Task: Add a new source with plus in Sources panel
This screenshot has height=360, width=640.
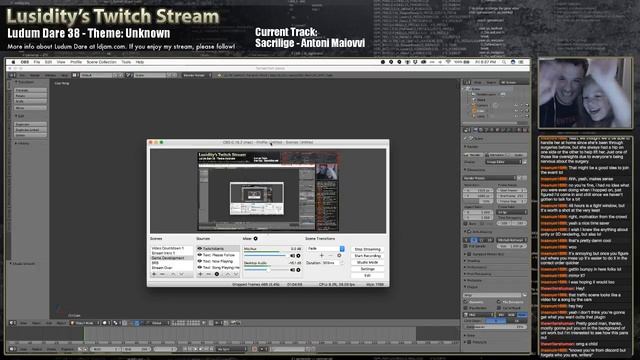Action: [x=200, y=274]
